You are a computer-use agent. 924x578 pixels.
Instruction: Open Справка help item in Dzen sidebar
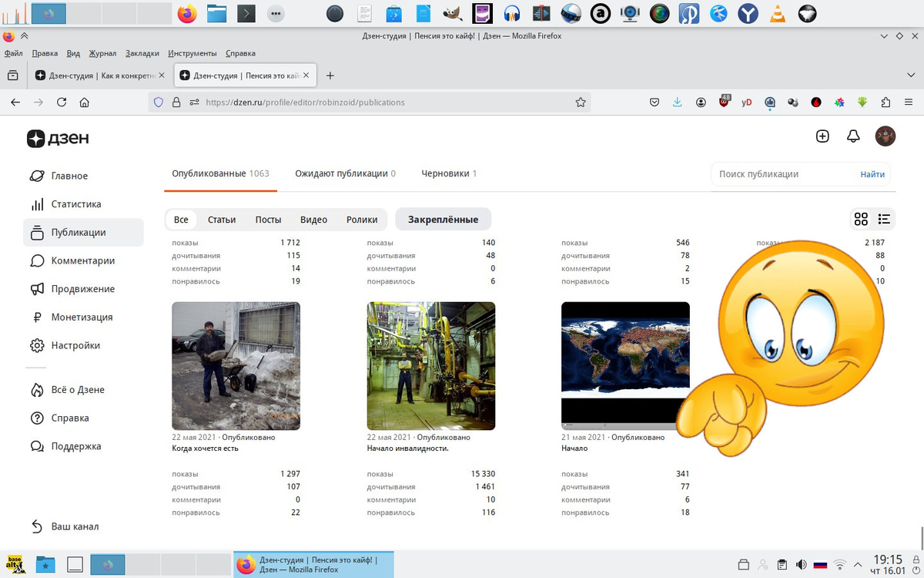pos(70,418)
